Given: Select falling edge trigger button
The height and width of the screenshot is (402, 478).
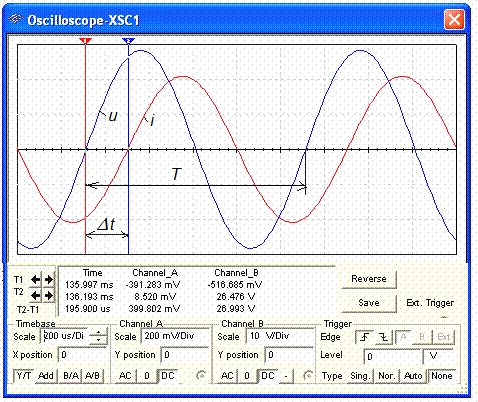Looking at the screenshot, I should pyautogui.click(x=384, y=337).
